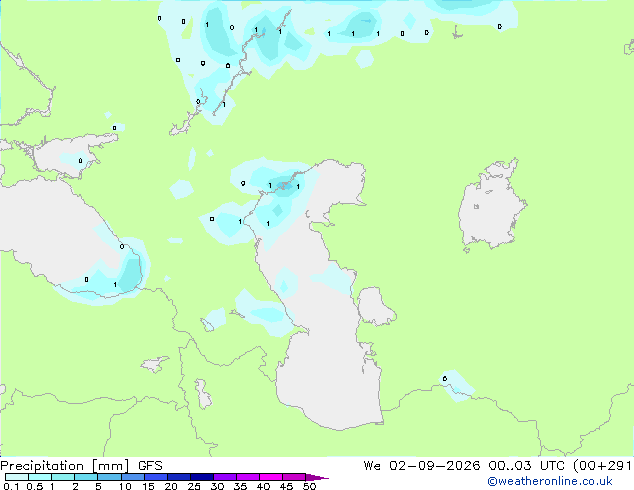This screenshot has width=634, height=490.
Task: Select the 5 mm legend color swatch
Action: tap(109, 477)
